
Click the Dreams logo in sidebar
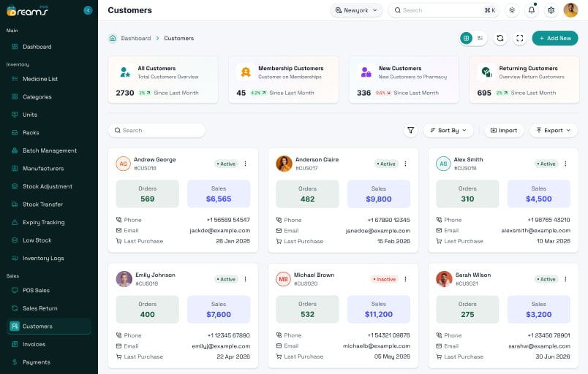click(x=27, y=10)
